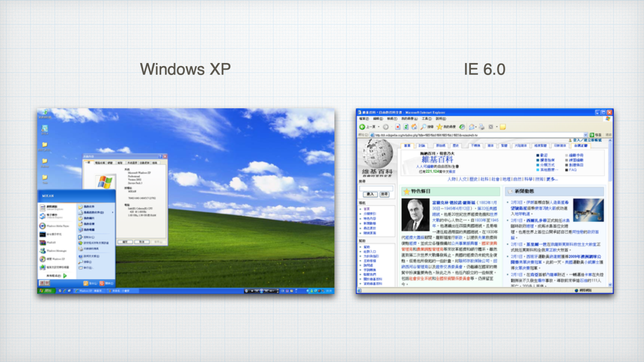Open Windows Media Player from Start menu
Image resolution: width=644 pixels, height=362 pixels.
(54, 226)
